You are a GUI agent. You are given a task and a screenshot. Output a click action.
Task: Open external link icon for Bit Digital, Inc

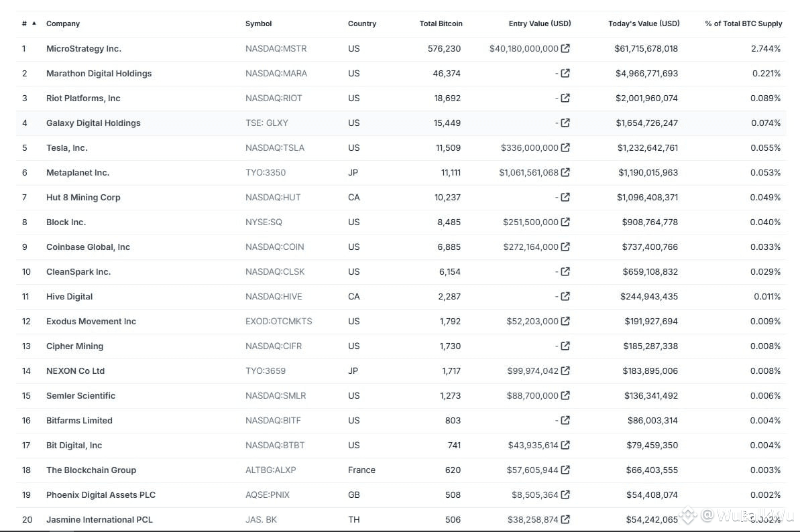pyautogui.click(x=565, y=446)
